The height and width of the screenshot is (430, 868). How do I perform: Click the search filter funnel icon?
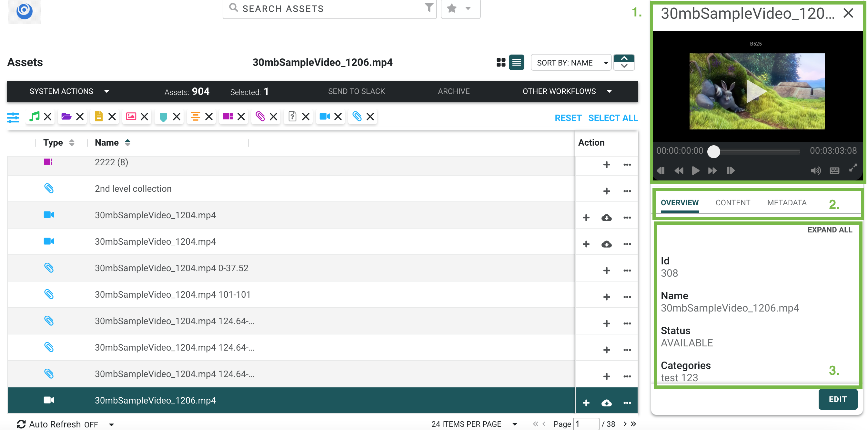(x=429, y=7)
